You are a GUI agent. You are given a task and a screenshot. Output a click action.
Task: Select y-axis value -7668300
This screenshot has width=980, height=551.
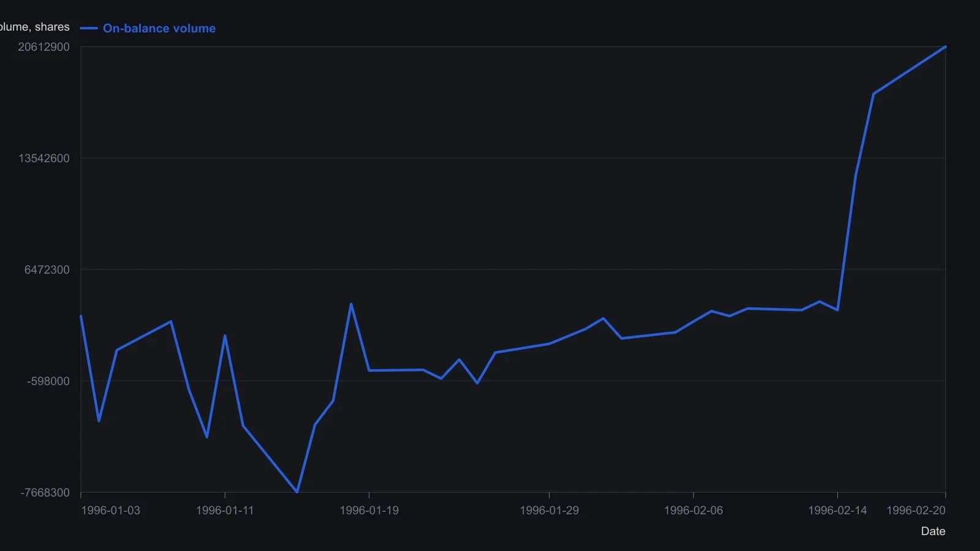[45, 493]
